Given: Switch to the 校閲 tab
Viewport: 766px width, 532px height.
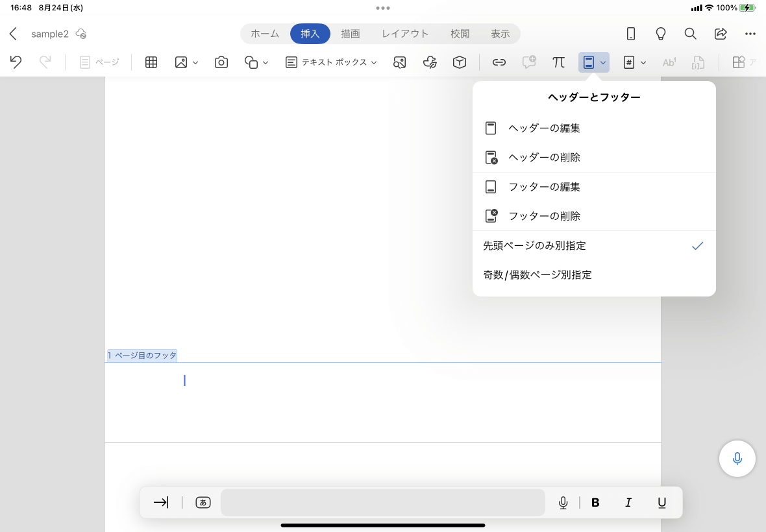Looking at the screenshot, I should [x=460, y=34].
